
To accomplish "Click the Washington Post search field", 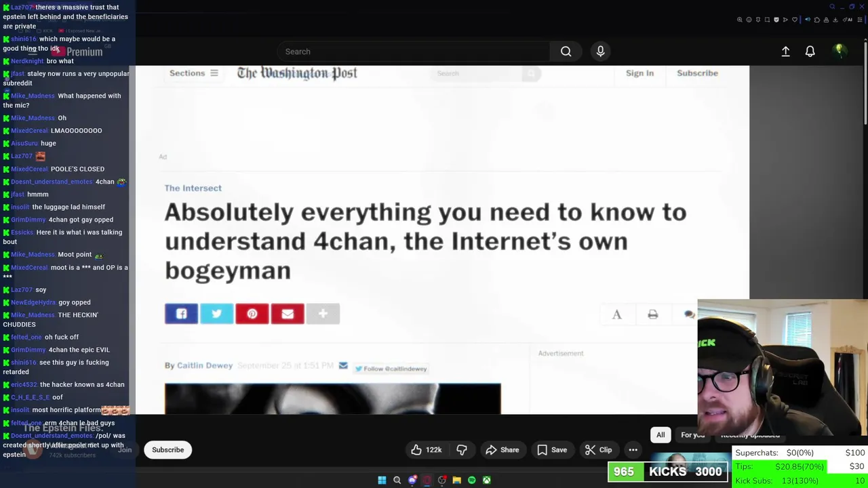I will point(477,73).
